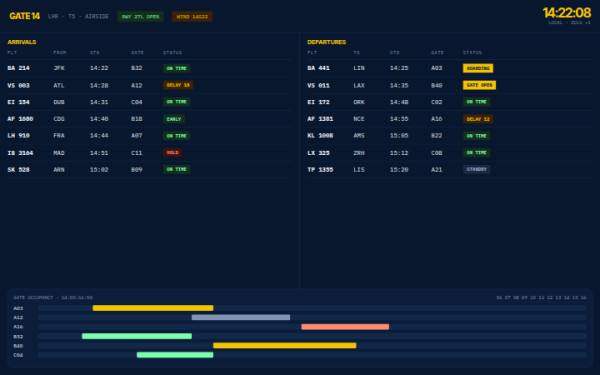Click the B32 label in occupancy chart
This screenshot has height=375, width=600.
click(x=18, y=337)
